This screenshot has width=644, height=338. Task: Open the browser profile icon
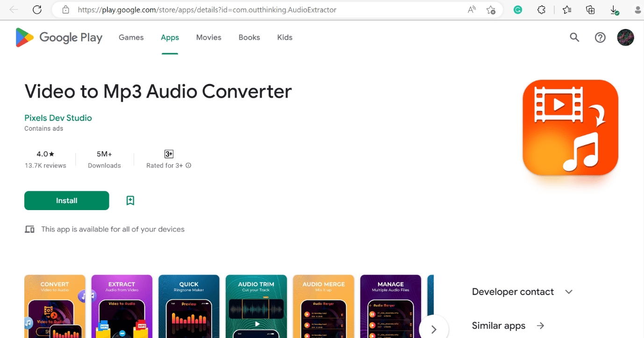(638, 10)
